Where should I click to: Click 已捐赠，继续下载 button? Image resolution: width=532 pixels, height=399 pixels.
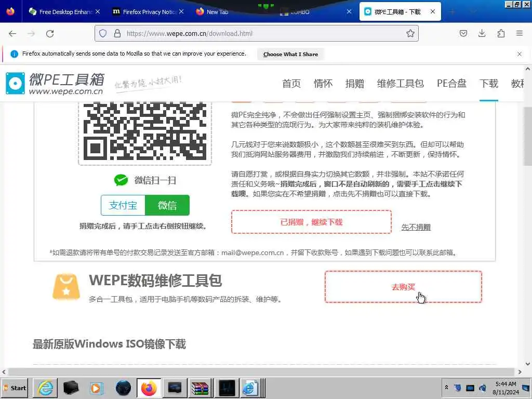(x=311, y=222)
